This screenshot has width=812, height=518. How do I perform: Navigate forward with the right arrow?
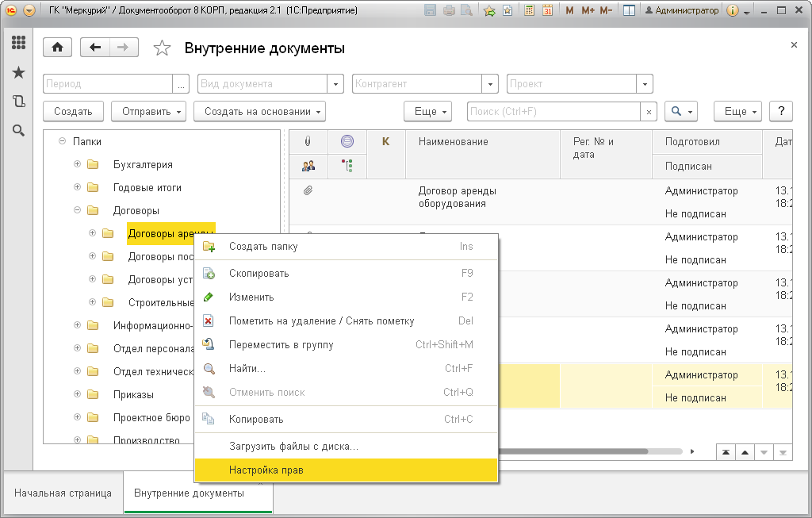pyautogui.click(x=123, y=48)
